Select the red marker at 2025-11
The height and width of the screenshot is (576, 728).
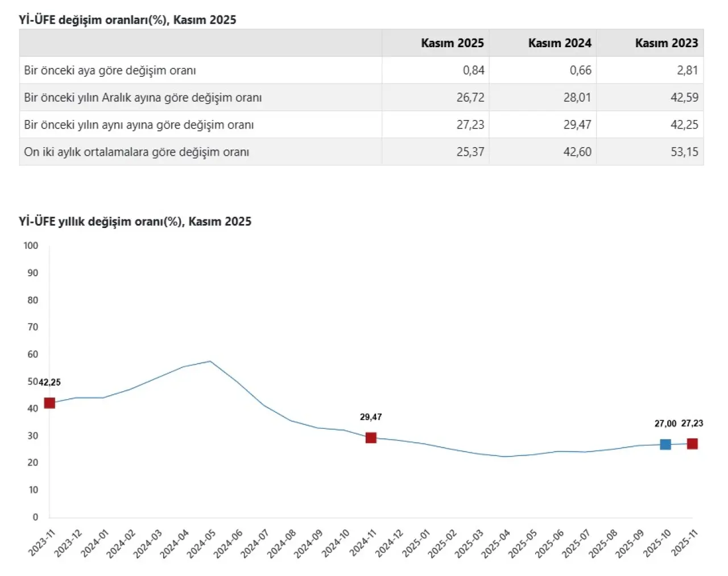click(692, 444)
